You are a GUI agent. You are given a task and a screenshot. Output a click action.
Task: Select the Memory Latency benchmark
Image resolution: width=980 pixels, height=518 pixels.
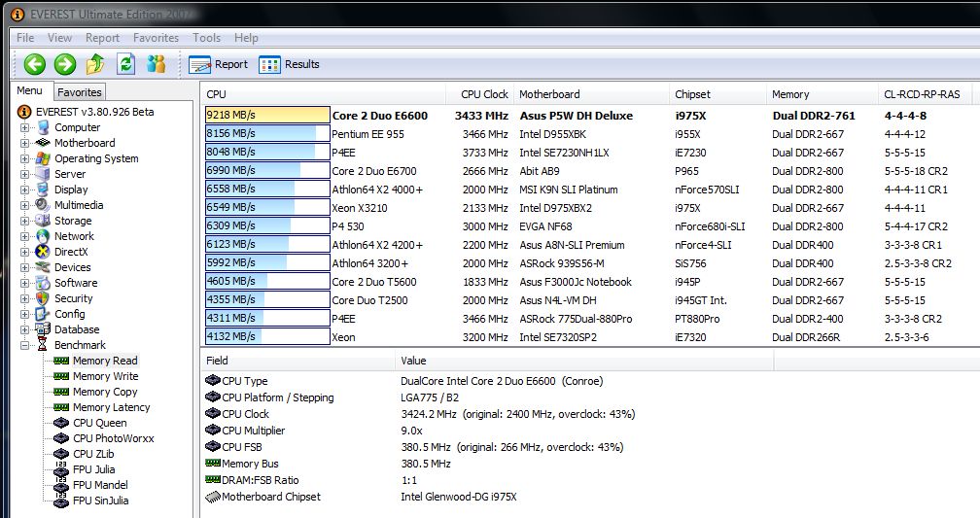[x=111, y=407]
